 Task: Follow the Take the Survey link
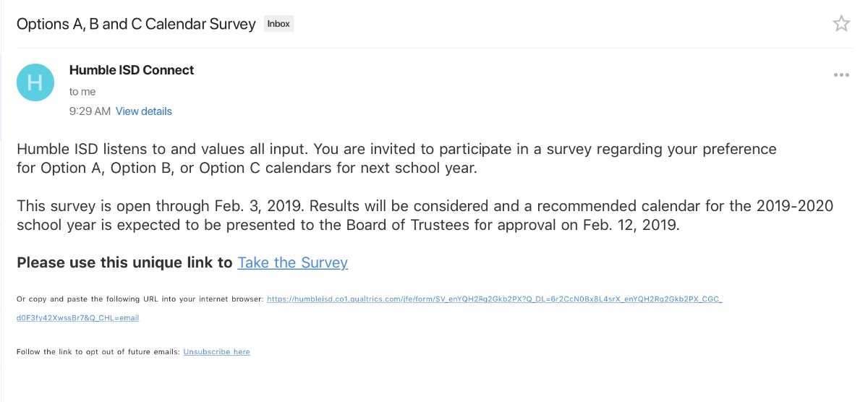tap(292, 262)
